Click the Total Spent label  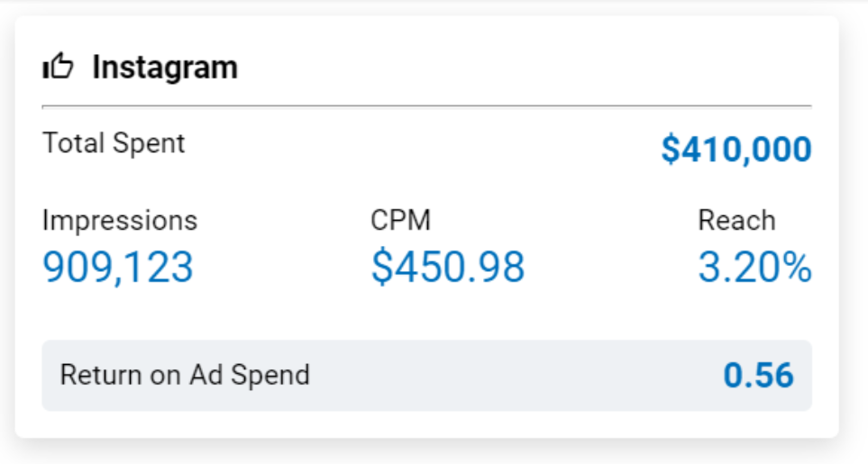(x=114, y=144)
